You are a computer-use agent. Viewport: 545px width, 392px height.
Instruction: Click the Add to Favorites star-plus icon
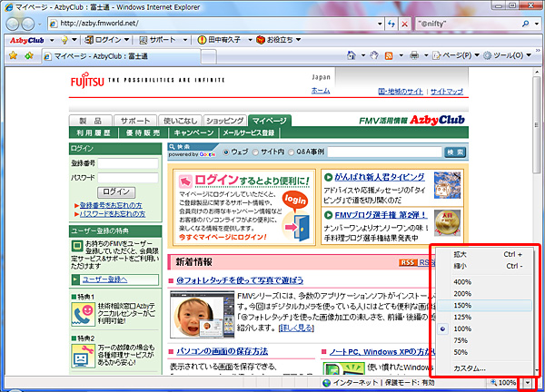[29, 55]
